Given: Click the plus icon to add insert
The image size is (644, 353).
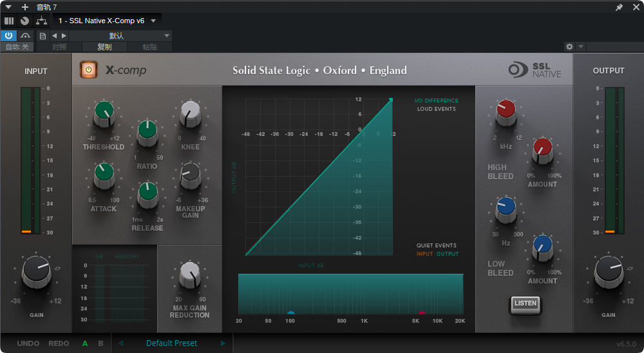Looking at the screenshot, I should click(x=25, y=7).
